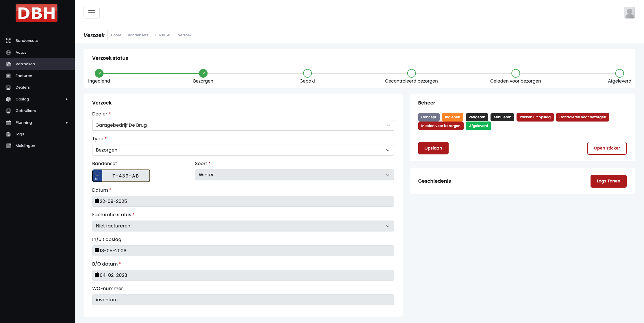Select the Afgeleverd status step circle
The height and width of the screenshot is (323, 644).
pyautogui.click(x=619, y=73)
